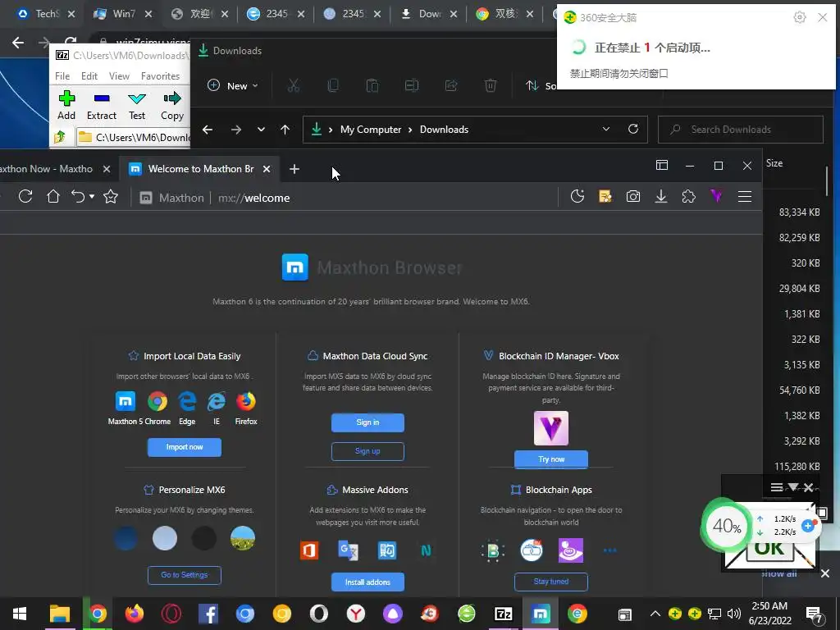Click the 7-Zip Extract button
This screenshot has height=630, width=840.
click(x=101, y=106)
